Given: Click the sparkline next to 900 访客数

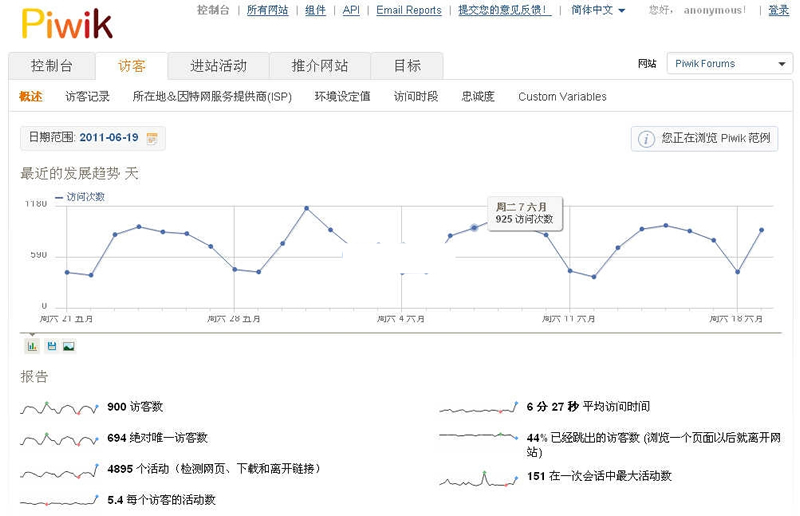Looking at the screenshot, I should [x=60, y=408].
